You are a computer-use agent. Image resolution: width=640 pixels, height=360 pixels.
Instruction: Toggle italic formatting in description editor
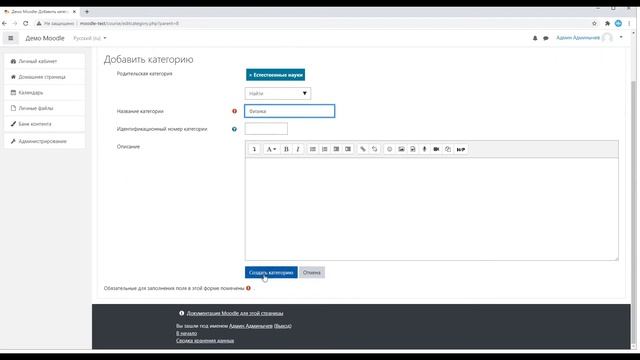click(x=298, y=149)
